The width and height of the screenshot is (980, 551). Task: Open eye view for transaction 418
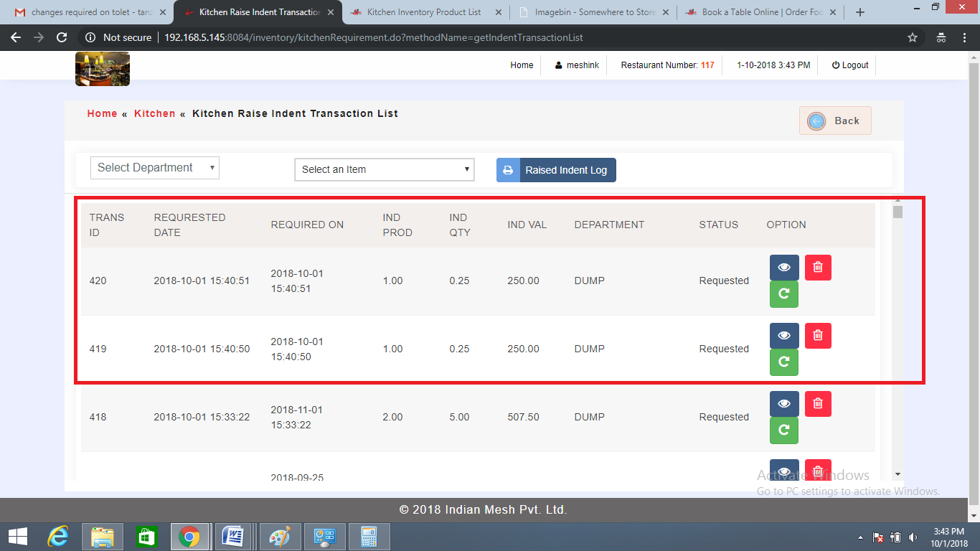784,404
